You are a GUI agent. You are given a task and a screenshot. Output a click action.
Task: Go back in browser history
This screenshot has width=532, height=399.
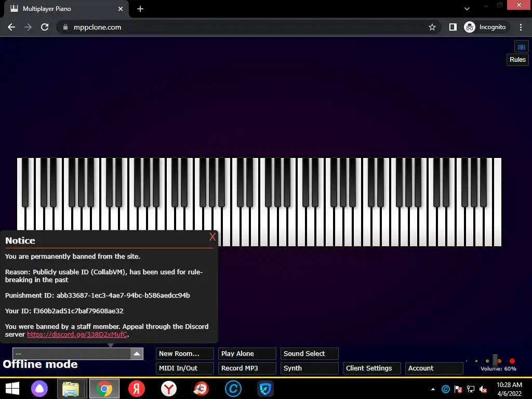coord(11,27)
